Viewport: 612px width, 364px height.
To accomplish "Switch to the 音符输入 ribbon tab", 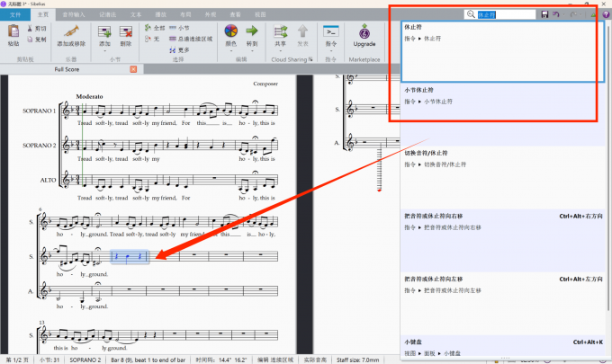I will pos(74,14).
